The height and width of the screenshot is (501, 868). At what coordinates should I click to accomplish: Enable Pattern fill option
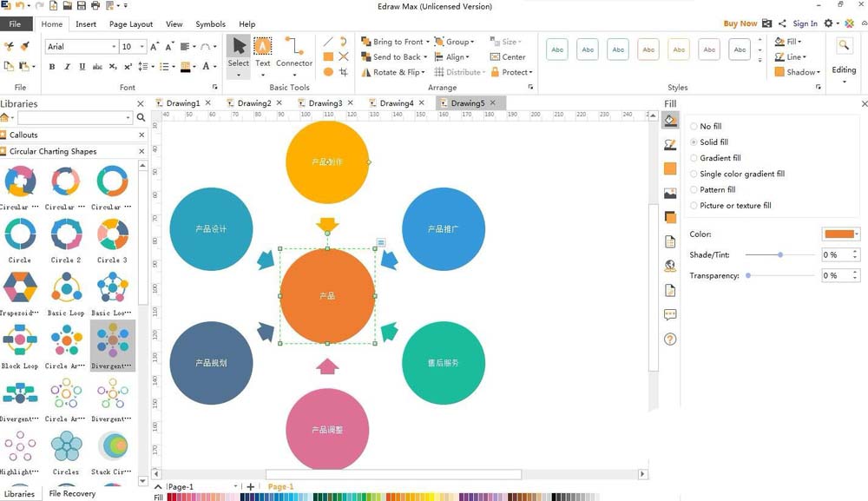click(x=694, y=190)
